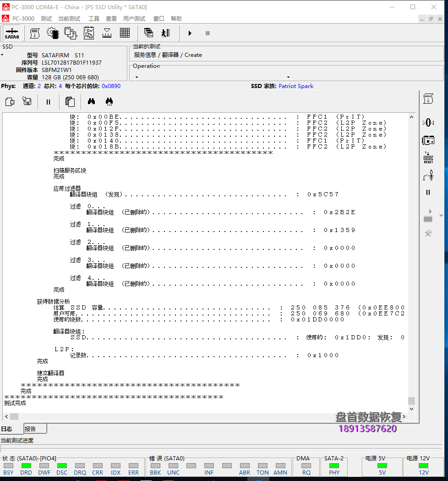Click the vertical scrollbar thumb

tap(411, 401)
